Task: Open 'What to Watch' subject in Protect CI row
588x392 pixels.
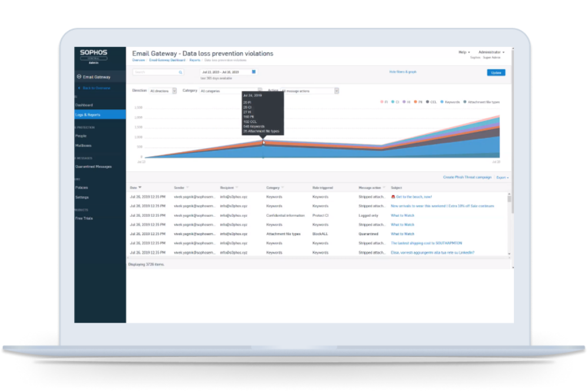Action: coord(402,216)
